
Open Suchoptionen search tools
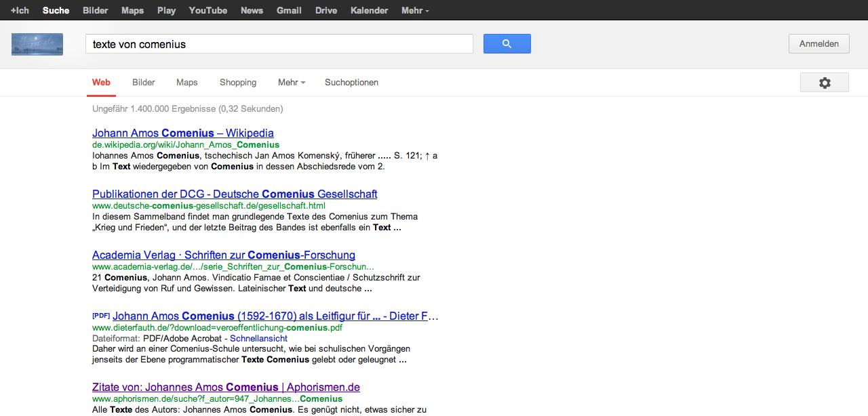tap(351, 83)
